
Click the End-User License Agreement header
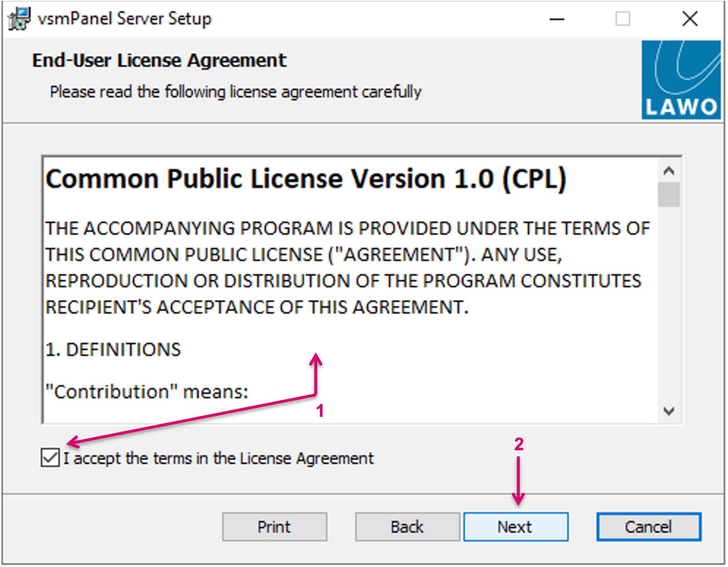pyautogui.click(x=159, y=61)
